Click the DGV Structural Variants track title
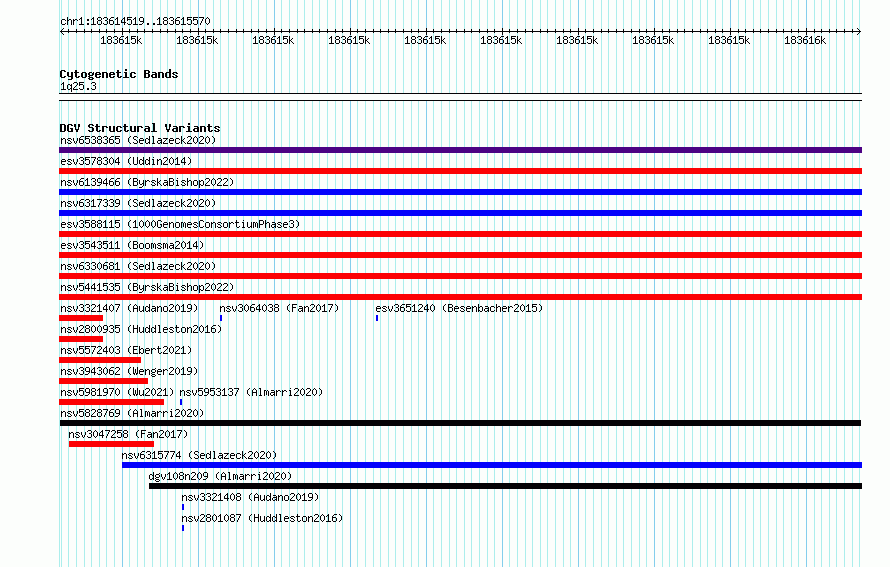Image resolution: width=890 pixels, height=567 pixels. 140,128
